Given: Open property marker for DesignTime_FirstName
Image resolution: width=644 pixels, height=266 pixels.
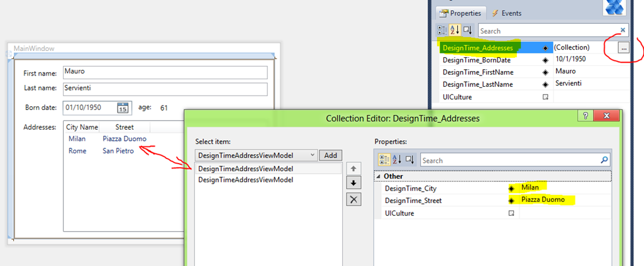Looking at the screenshot, I should (x=545, y=72).
